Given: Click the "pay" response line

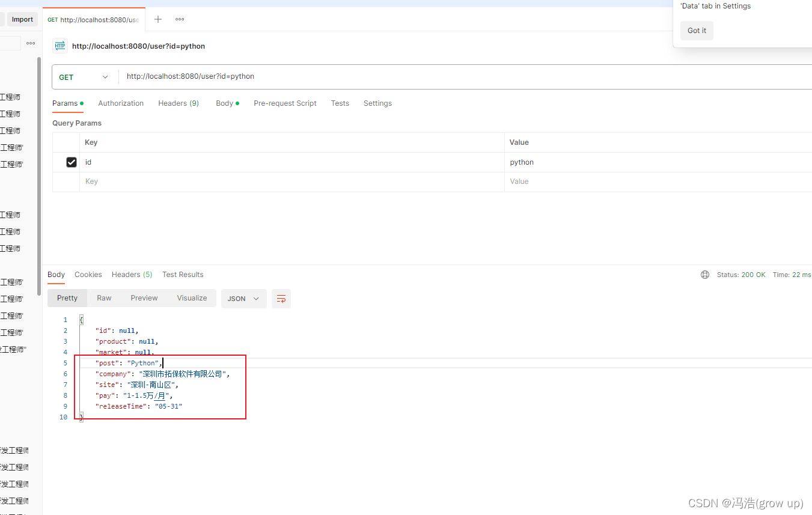Looking at the screenshot, I should click(x=134, y=395).
